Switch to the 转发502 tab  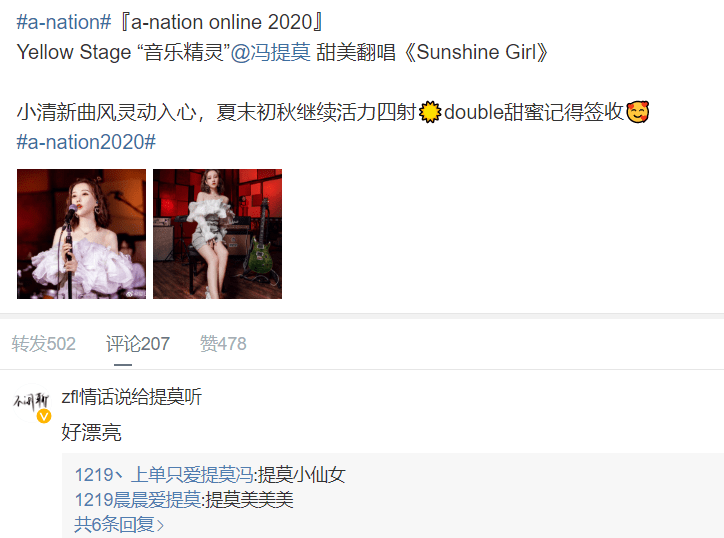[43, 344]
